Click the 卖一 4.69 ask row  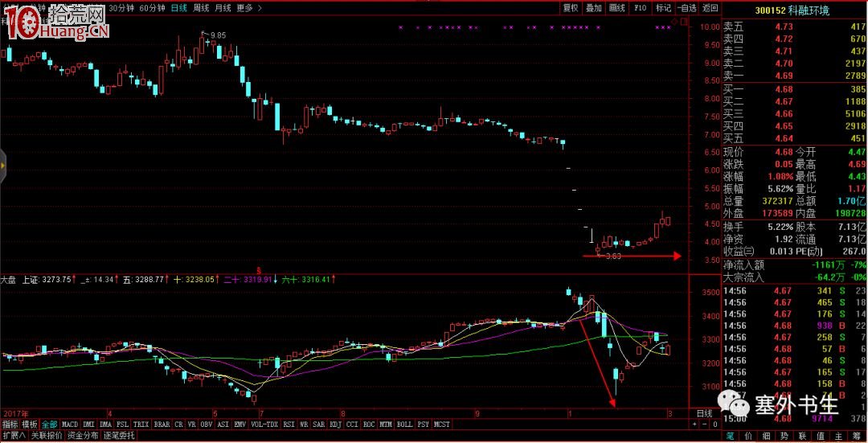(795, 76)
